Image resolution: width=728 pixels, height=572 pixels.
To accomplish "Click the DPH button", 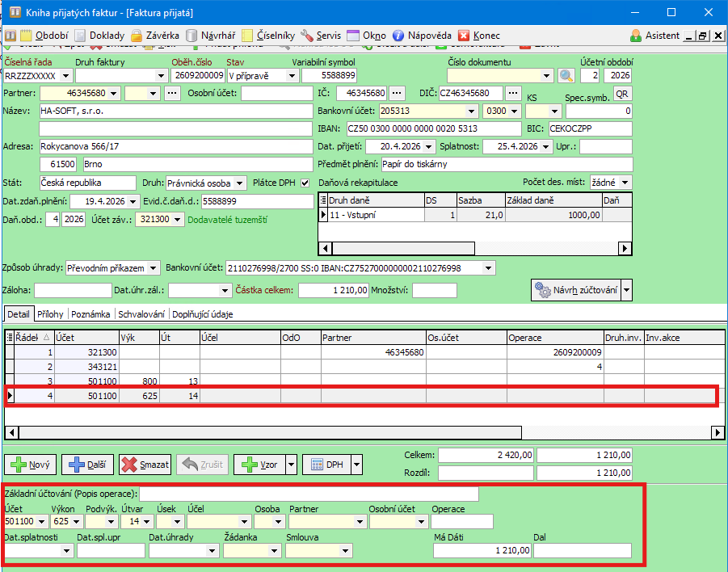I will [x=326, y=465].
